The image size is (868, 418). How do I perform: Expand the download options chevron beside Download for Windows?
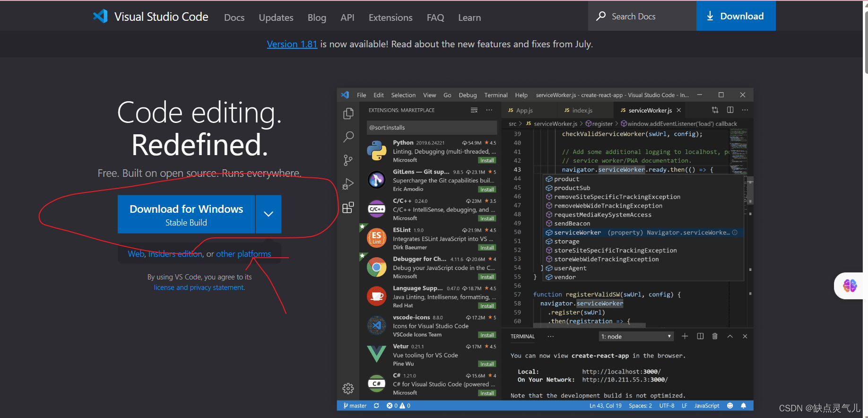point(269,214)
